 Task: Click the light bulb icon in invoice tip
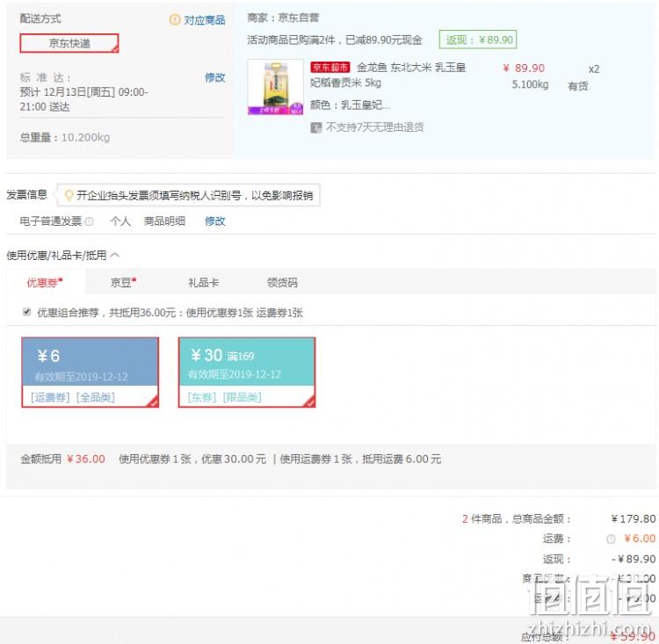coord(69,195)
